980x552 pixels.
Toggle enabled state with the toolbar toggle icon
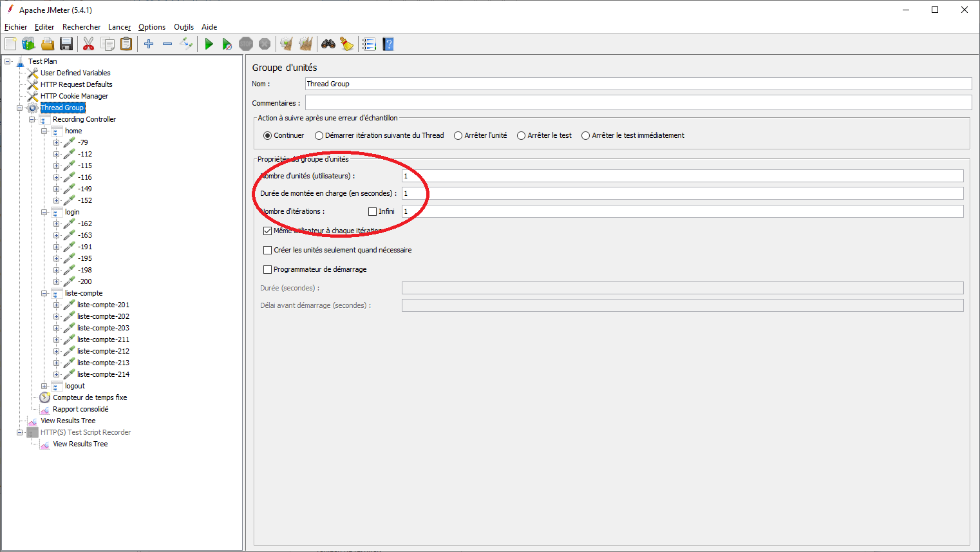click(x=186, y=44)
